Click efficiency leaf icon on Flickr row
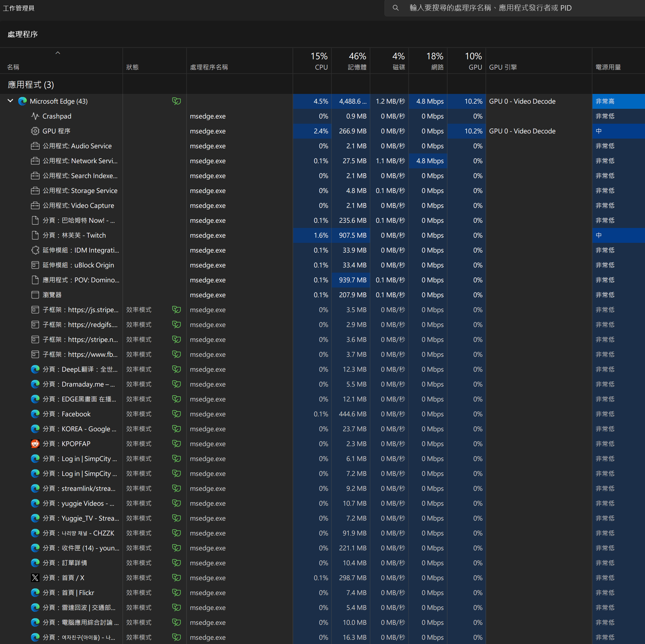The width and height of the screenshot is (645, 644). 176,593
